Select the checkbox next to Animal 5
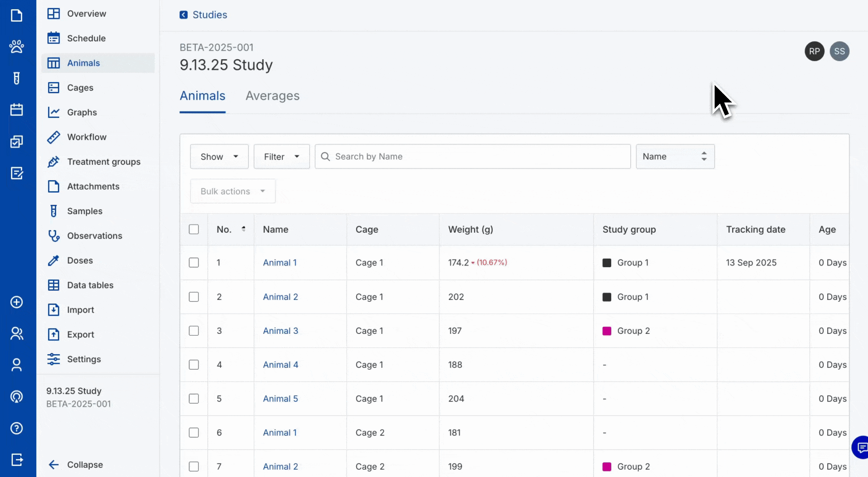This screenshot has width=868, height=477. point(194,398)
